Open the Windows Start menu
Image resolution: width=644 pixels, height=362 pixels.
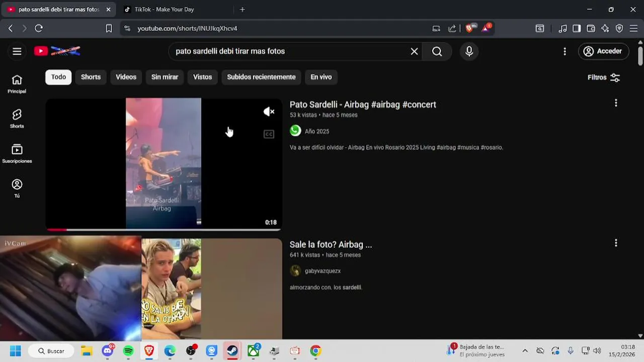coord(16,350)
